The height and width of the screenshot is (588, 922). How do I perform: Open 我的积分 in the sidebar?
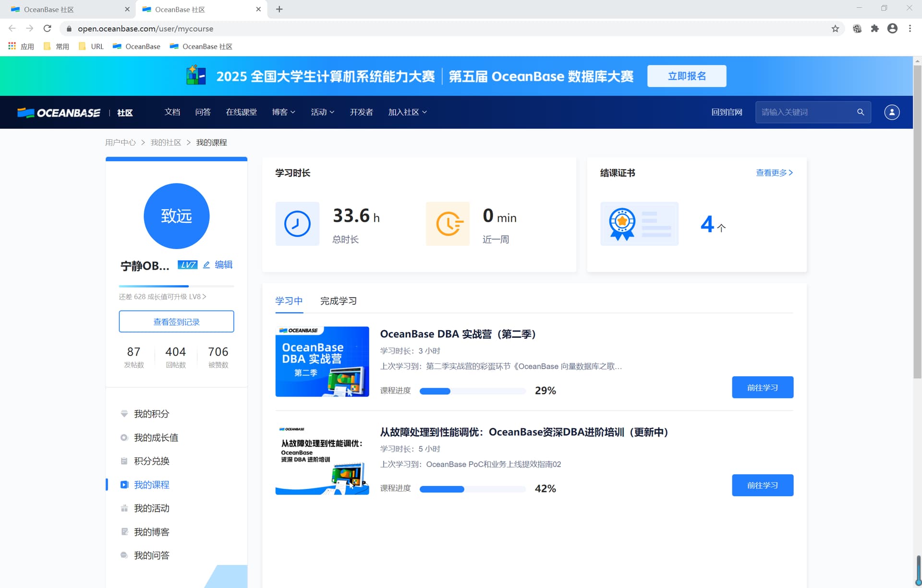tap(151, 414)
